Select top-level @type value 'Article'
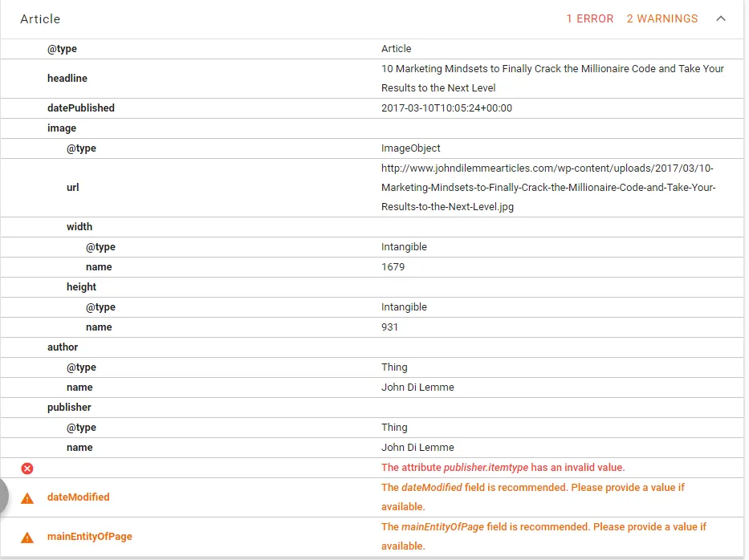 [x=396, y=49]
